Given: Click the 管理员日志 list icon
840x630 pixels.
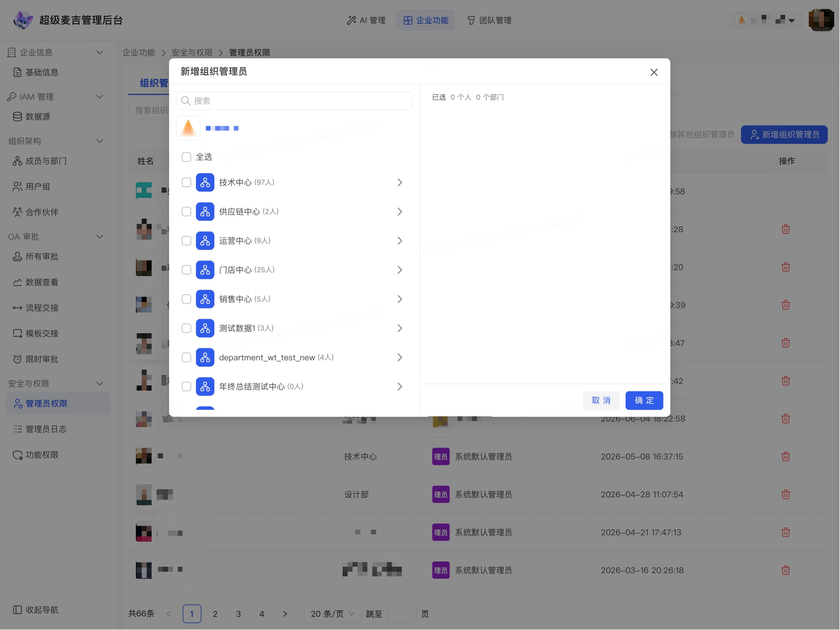Looking at the screenshot, I should click(17, 429).
